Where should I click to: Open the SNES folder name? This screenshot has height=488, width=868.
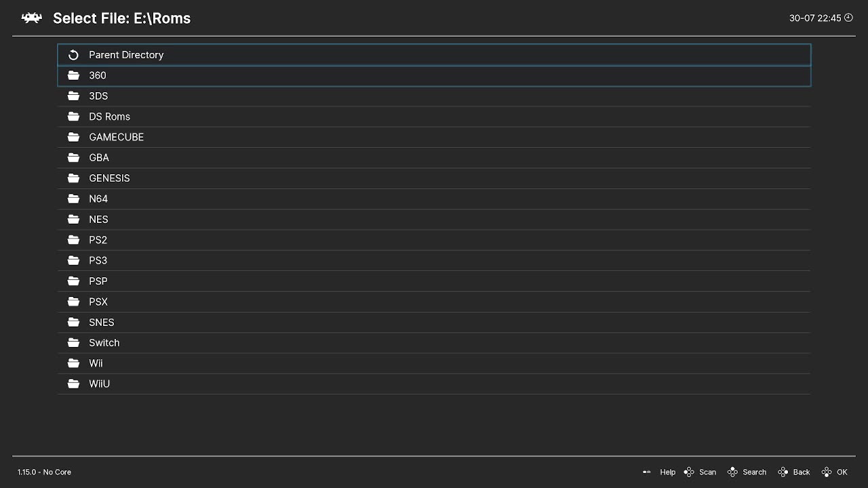(102, 322)
